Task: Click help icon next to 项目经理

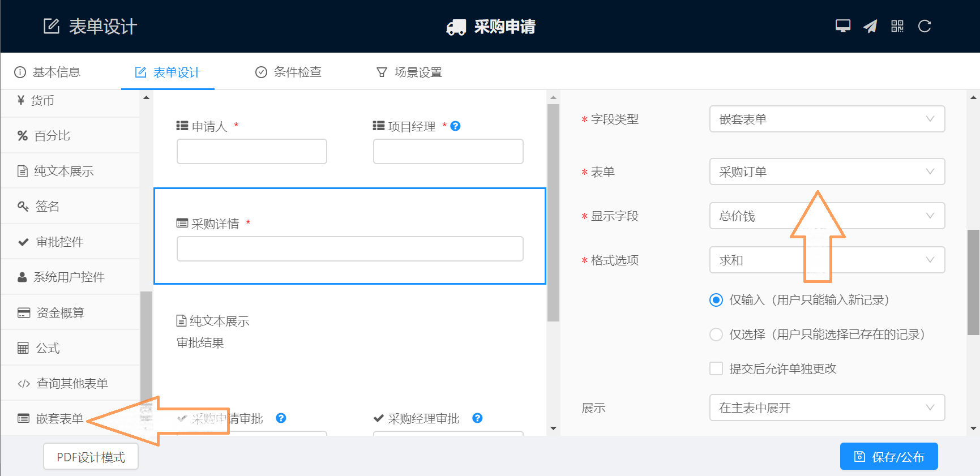Action: [455, 126]
